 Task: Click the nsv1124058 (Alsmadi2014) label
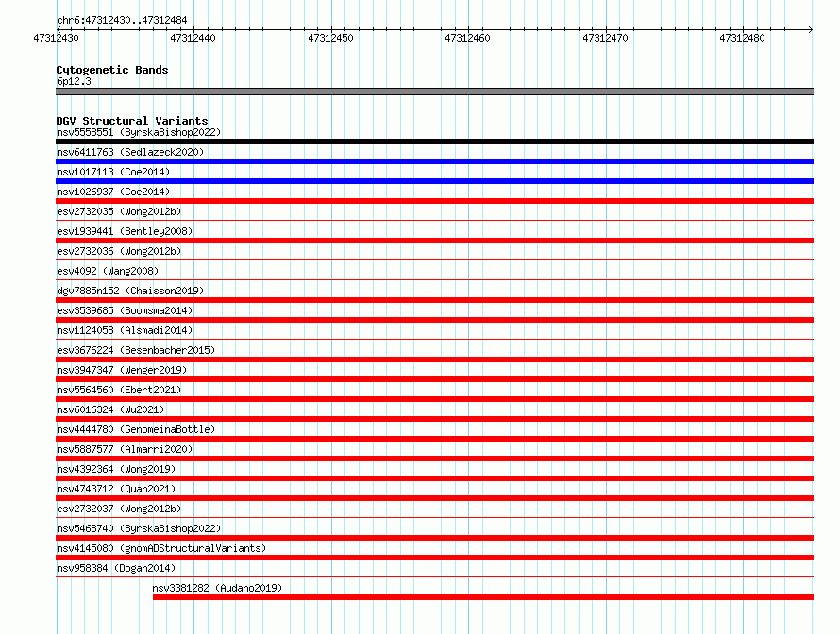click(125, 330)
